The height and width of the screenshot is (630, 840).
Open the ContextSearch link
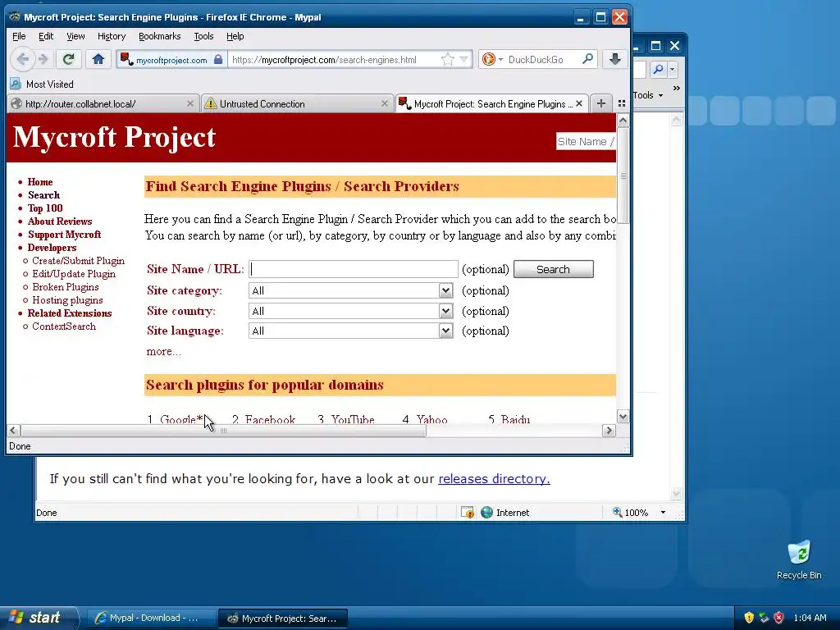pyautogui.click(x=64, y=326)
